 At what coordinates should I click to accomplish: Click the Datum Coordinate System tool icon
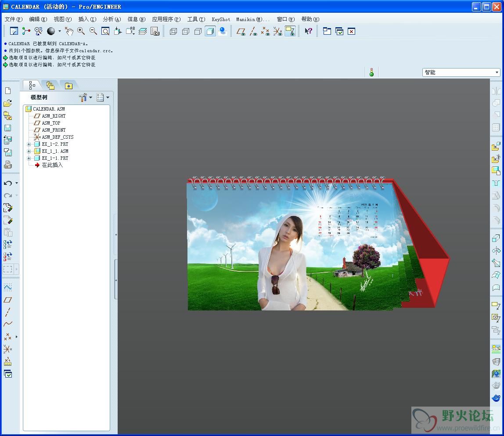8,349
